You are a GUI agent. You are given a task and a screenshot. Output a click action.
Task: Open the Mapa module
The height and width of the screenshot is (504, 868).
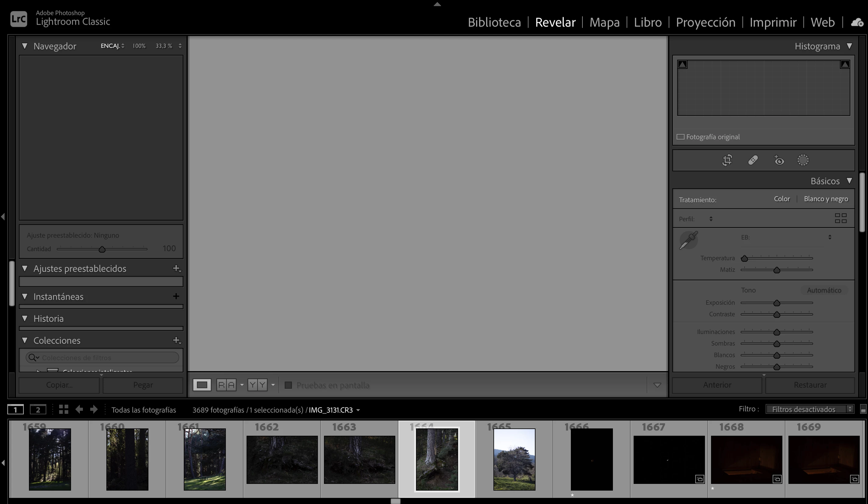[x=604, y=22]
